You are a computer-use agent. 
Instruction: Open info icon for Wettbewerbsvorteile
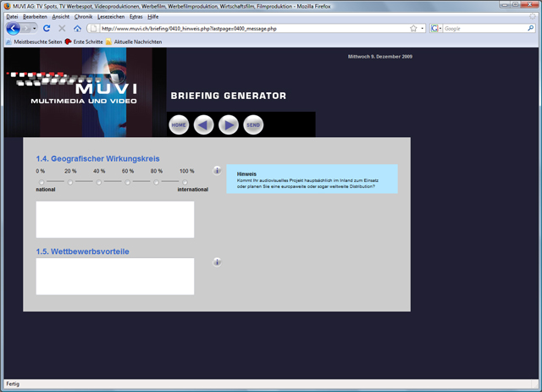coord(217,262)
